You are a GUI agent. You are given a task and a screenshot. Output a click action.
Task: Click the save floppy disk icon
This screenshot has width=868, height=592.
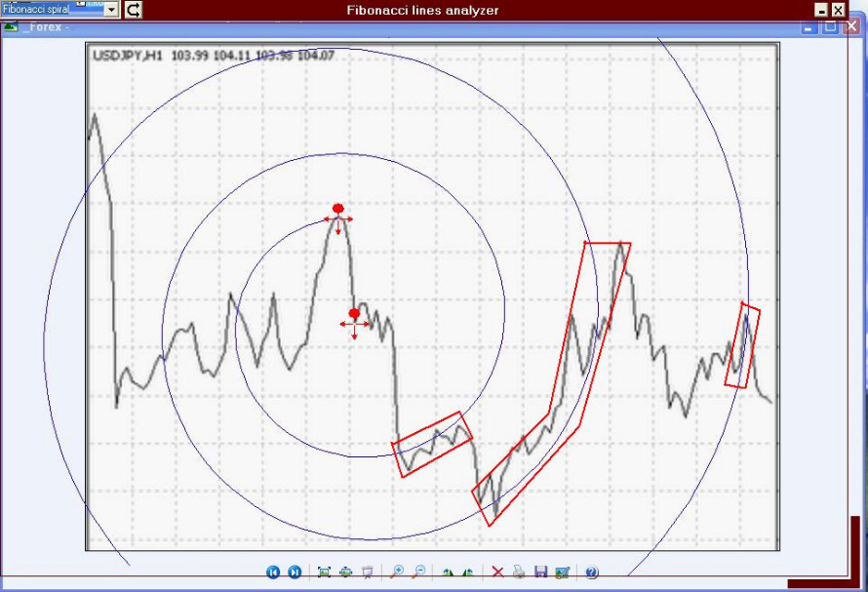coord(540,572)
